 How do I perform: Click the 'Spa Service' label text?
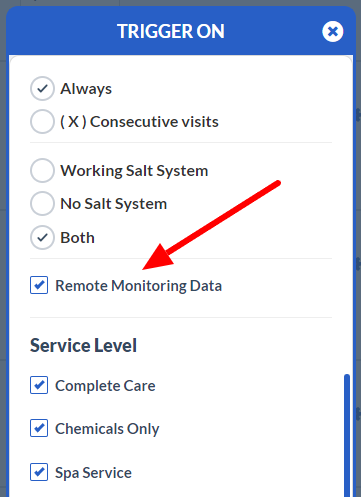coord(93,473)
